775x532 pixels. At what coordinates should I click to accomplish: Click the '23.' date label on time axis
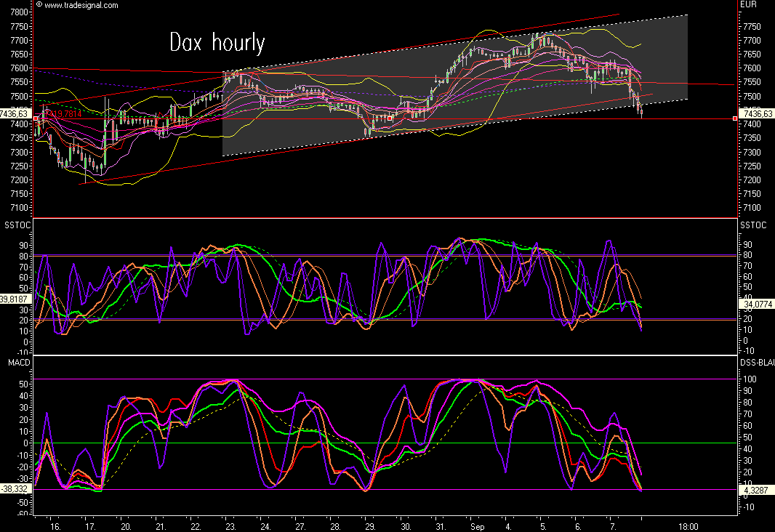pyautogui.click(x=230, y=525)
